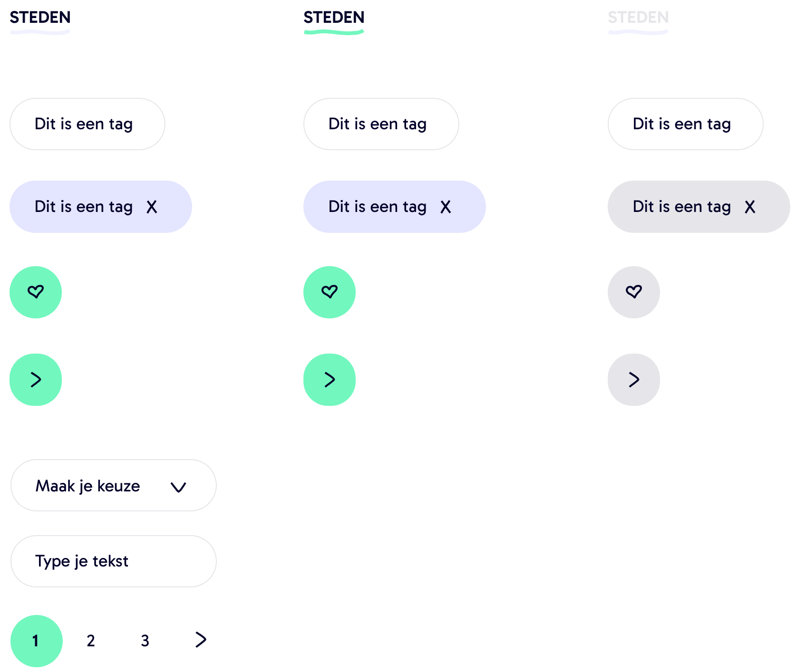Remove the first column's purple tag via X
The height and width of the screenshot is (672, 797).
tap(152, 207)
